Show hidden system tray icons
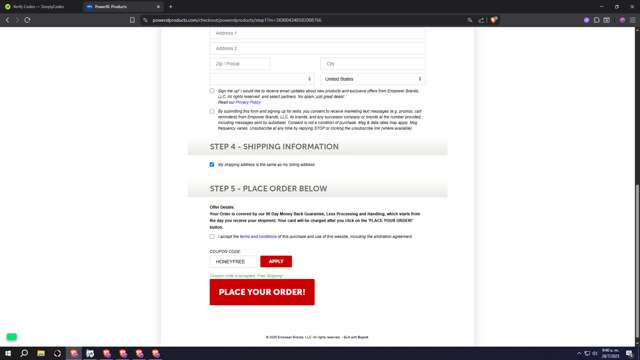This screenshot has width=640, height=360. click(579, 353)
